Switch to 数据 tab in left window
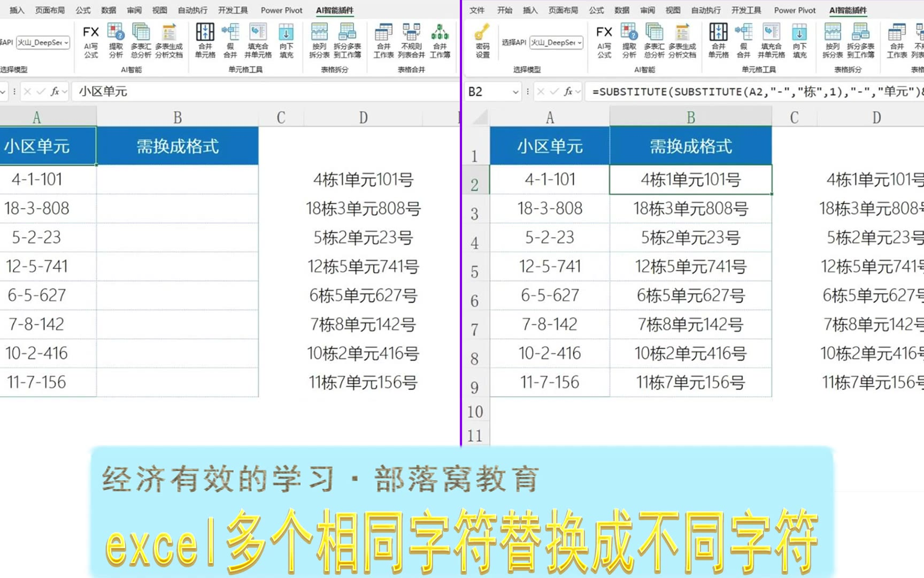The width and height of the screenshot is (924, 578). pos(109,10)
